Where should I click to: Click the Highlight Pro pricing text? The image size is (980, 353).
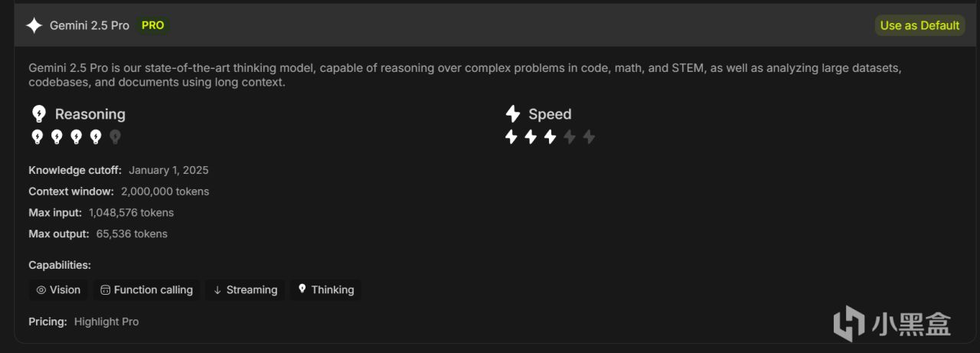tap(106, 322)
